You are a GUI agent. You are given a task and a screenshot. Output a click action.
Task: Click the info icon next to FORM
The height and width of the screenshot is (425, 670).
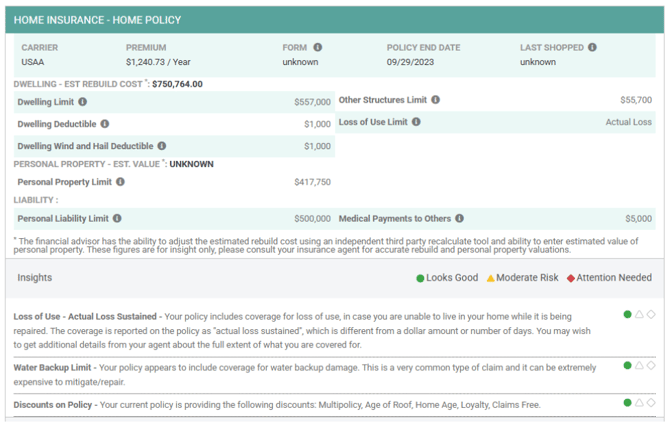[317, 47]
